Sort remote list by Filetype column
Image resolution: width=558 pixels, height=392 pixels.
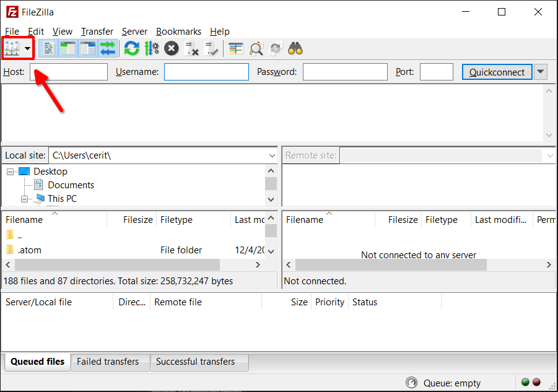pyautogui.click(x=446, y=220)
